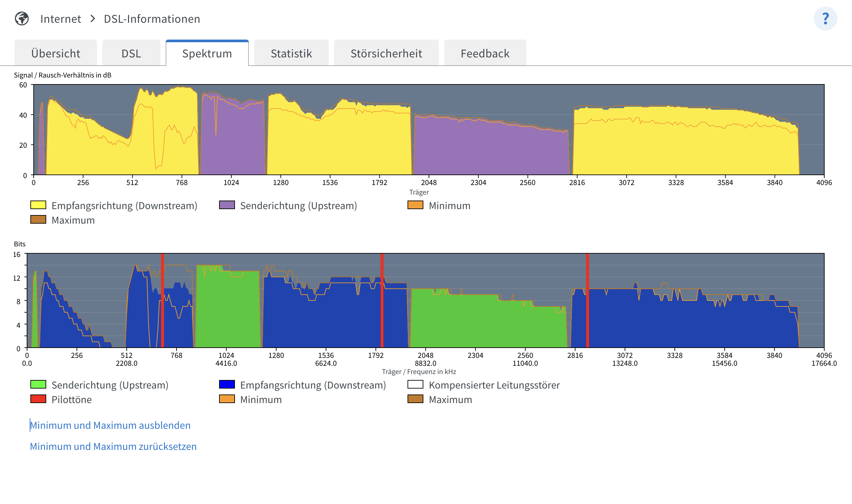Click Minimum und Maximum zurücksetzen link
Image resolution: width=852 pixels, height=504 pixels.
113,446
